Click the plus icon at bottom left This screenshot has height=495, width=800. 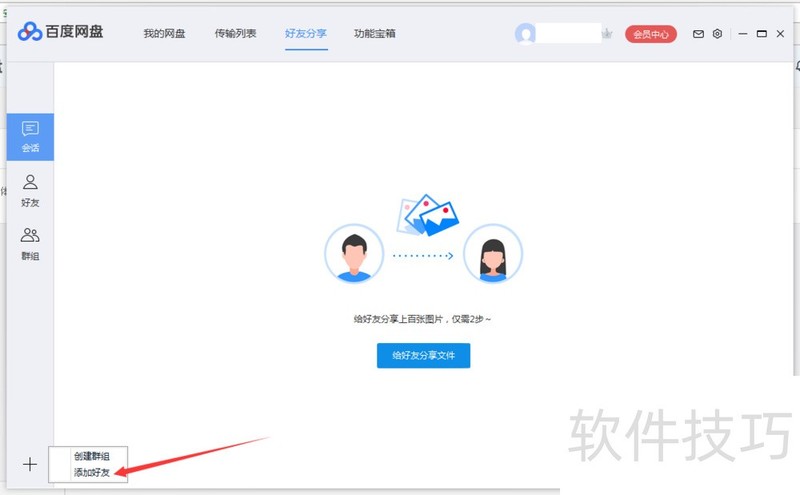tap(30, 464)
